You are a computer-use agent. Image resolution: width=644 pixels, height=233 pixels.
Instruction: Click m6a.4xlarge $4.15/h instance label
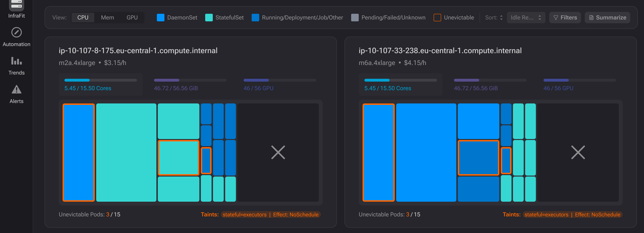pos(392,63)
